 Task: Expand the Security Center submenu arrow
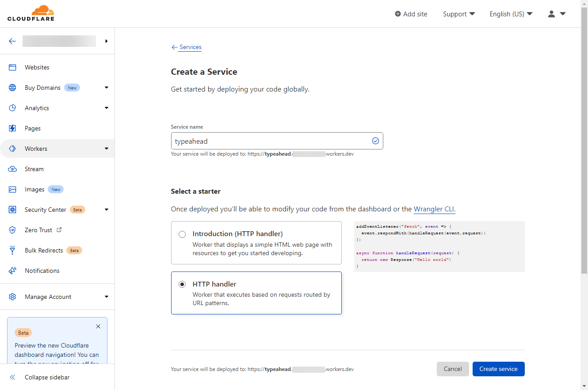pyautogui.click(x=107, y=210)
